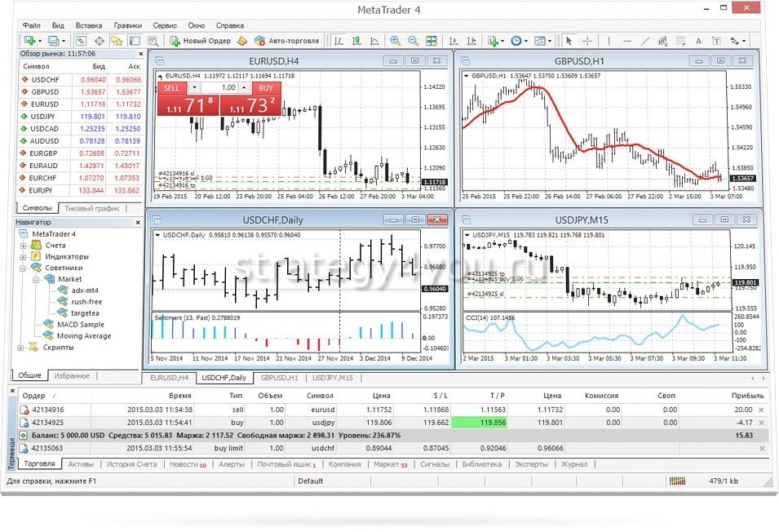The image size is (779, 532).
Task: Select the draw trendline tool
Action: click(x=646, y=41)
